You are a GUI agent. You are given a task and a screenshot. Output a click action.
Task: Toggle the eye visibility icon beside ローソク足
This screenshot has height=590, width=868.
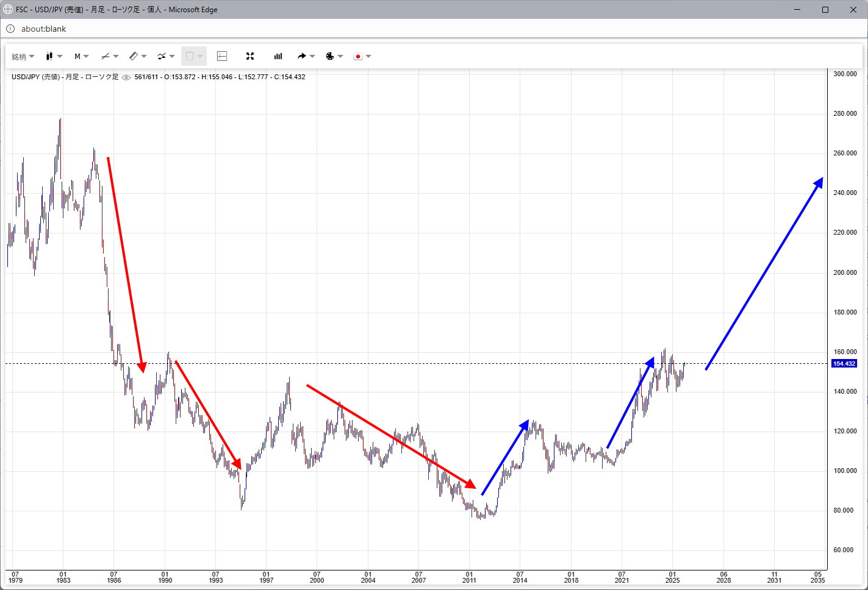point(126,77)
